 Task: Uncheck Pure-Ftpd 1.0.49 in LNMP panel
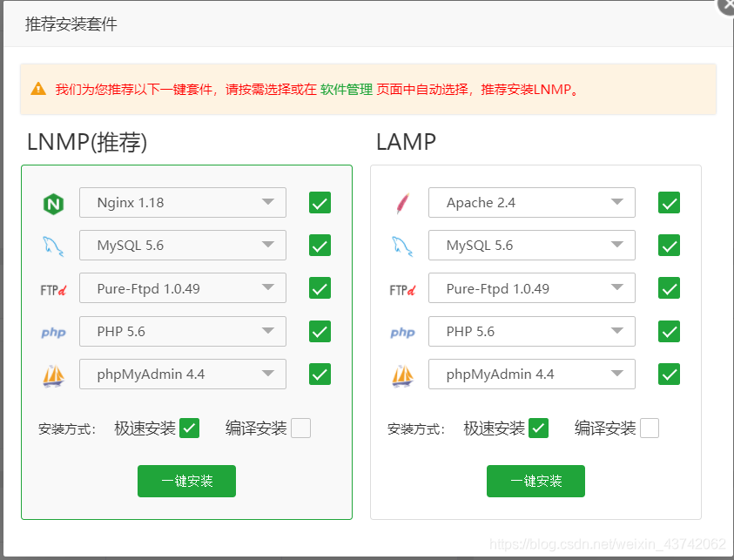pos(320,288)
